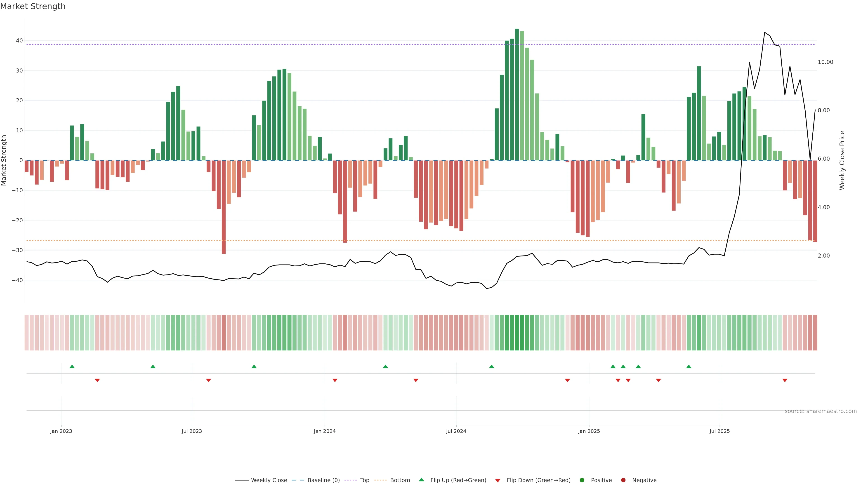Toggle Flip Up triangle legend icon
This screenshot has width=868, height=488.
click(421, 480)
